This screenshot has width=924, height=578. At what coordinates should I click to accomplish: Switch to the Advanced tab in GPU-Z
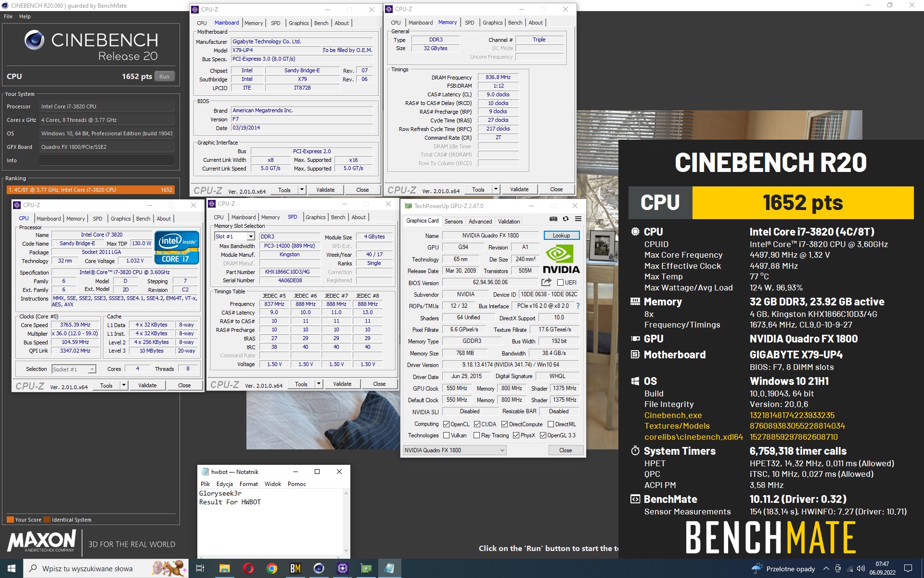480,222
